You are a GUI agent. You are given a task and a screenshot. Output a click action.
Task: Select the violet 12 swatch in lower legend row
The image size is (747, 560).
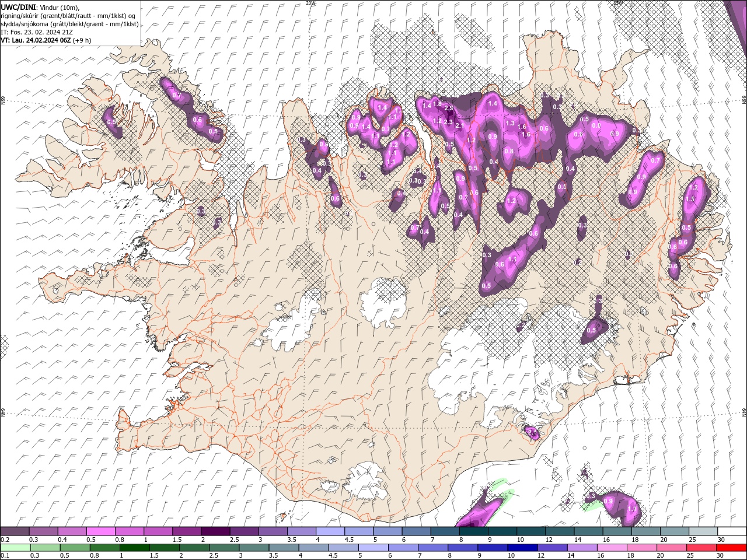[552, 548]
